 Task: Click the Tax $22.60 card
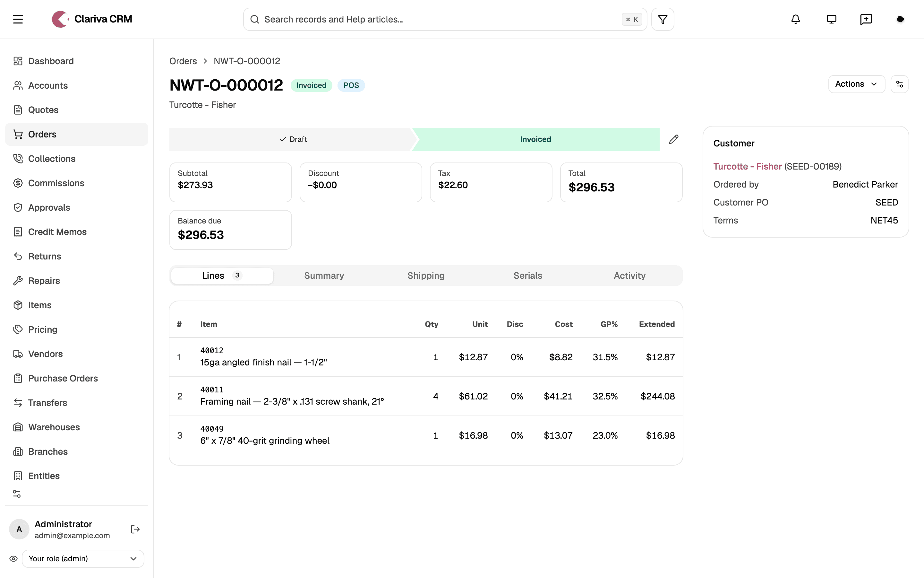tap(491, 182)
